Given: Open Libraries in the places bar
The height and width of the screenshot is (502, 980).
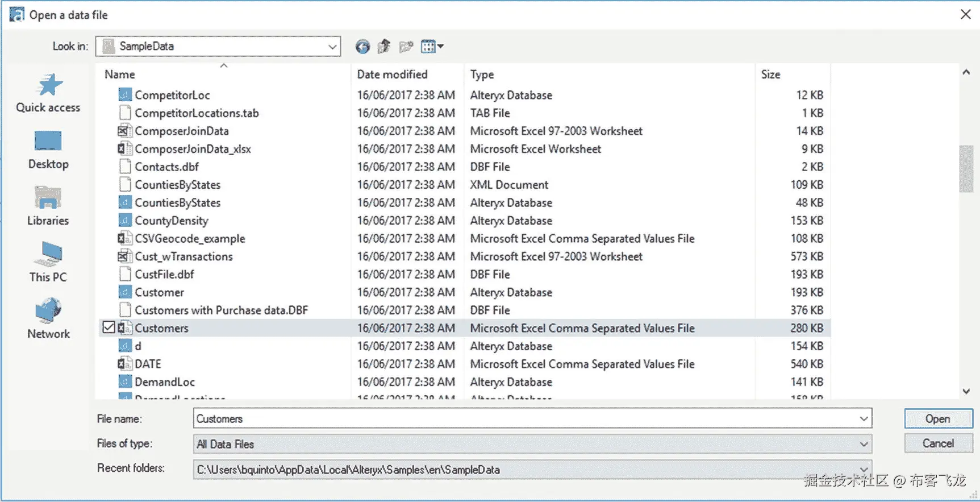Looking at the screenshot, I should tap(48, 206).
